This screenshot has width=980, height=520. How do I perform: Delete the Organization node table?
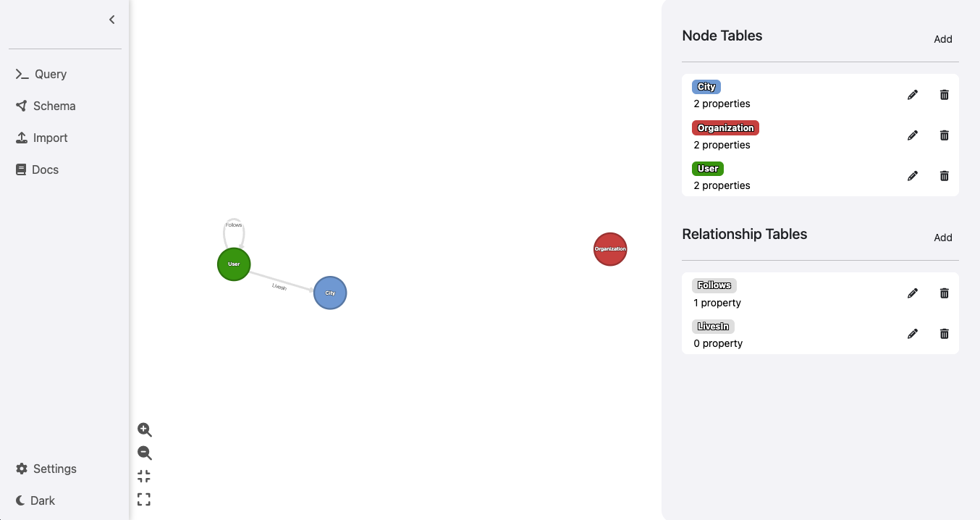[944, 135]
